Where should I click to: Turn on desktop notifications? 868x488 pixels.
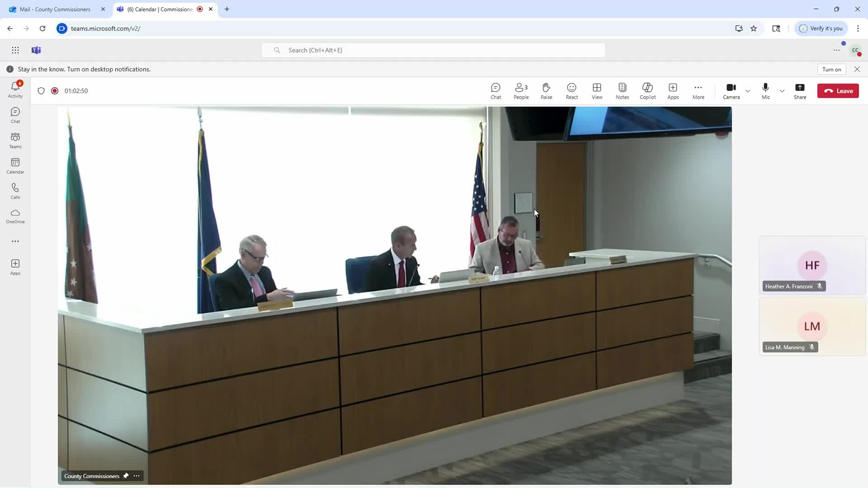(x=831, y=69)
